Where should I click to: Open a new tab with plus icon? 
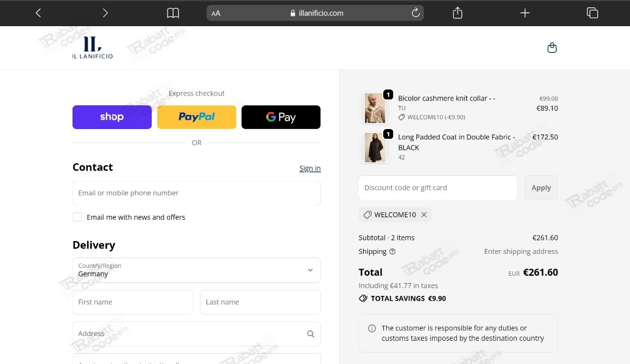click(x=525, y=13)
